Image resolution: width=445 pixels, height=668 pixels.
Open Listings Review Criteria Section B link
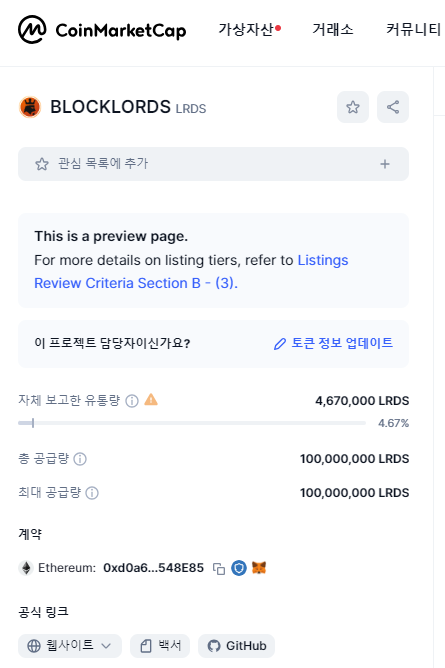tap(191, 271)
